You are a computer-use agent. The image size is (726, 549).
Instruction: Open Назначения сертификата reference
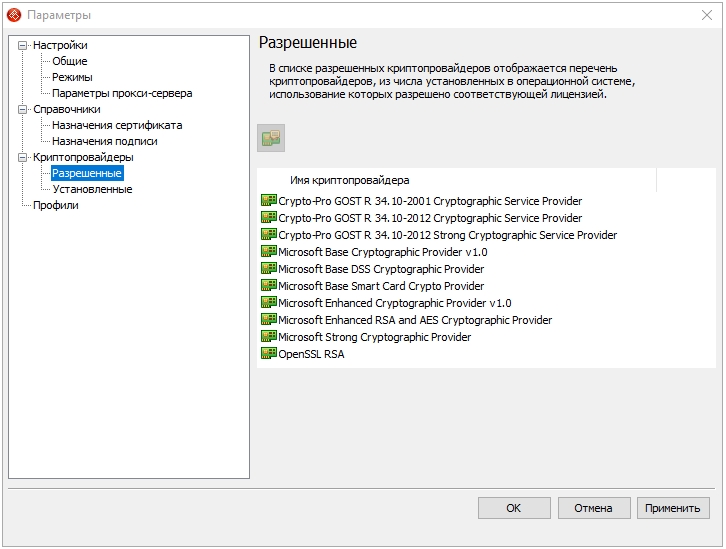coord(117,125)
